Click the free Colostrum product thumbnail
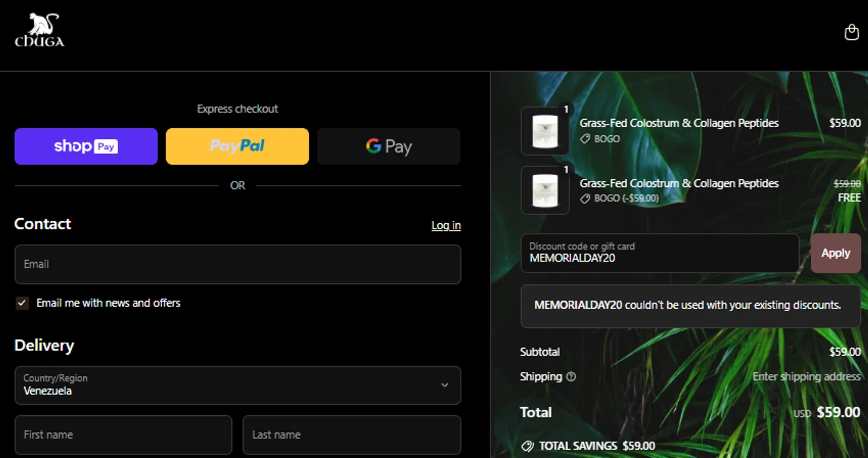868x458 pixels. [545, 190]
